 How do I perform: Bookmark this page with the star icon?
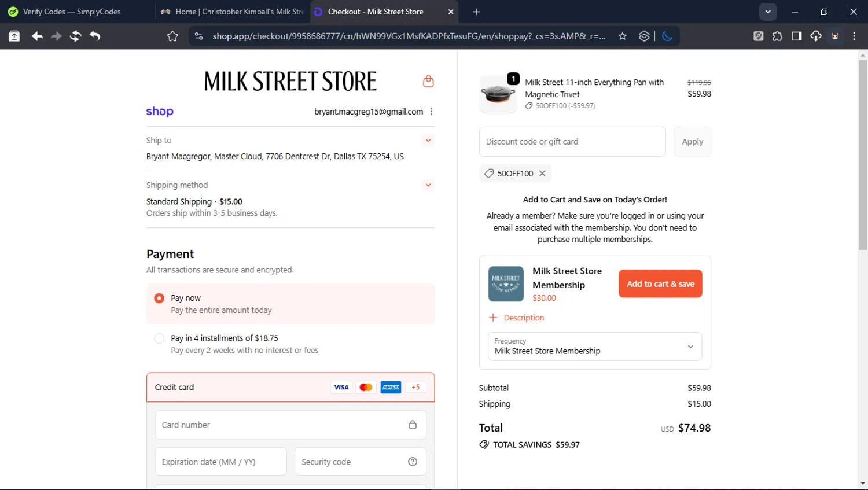623,36
